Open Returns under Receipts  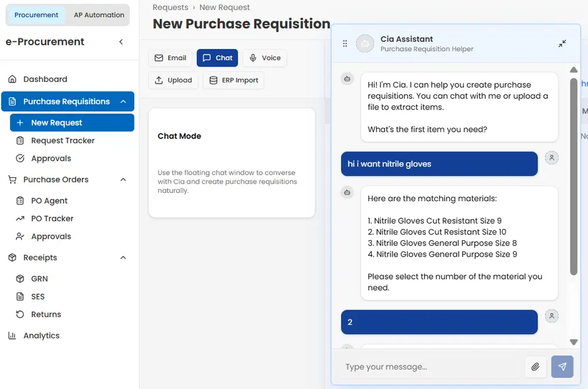pos(46,314)
